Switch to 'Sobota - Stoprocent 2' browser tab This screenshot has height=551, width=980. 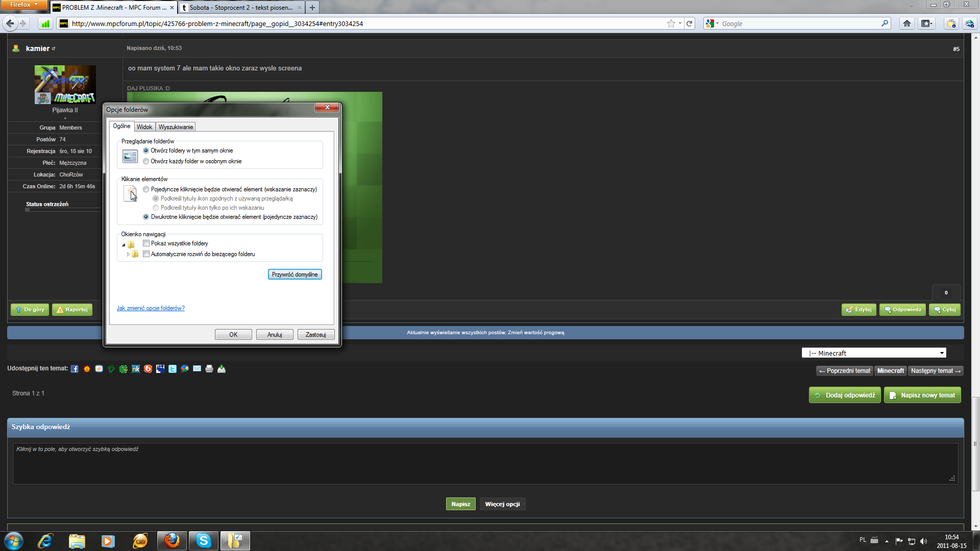point(241,8)
